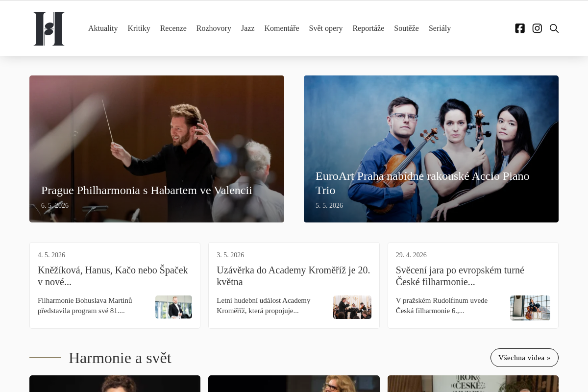The height and width of the screenshot is (392, 588).
Task: Open the Svět opery section
Action: (x=325, y=28)
